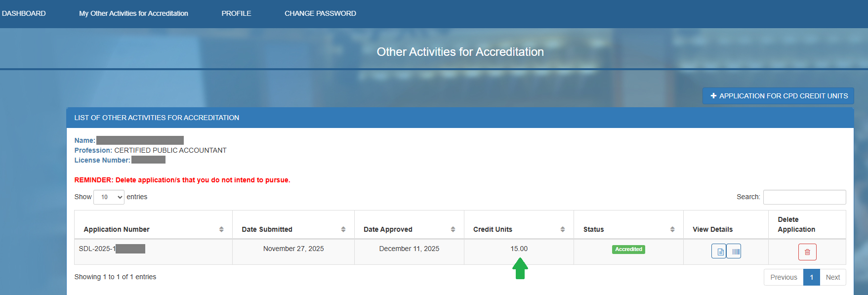Sort by Date Submitted column arrows
The width and height of the screenshot is (868, 295).
(343, 229)
